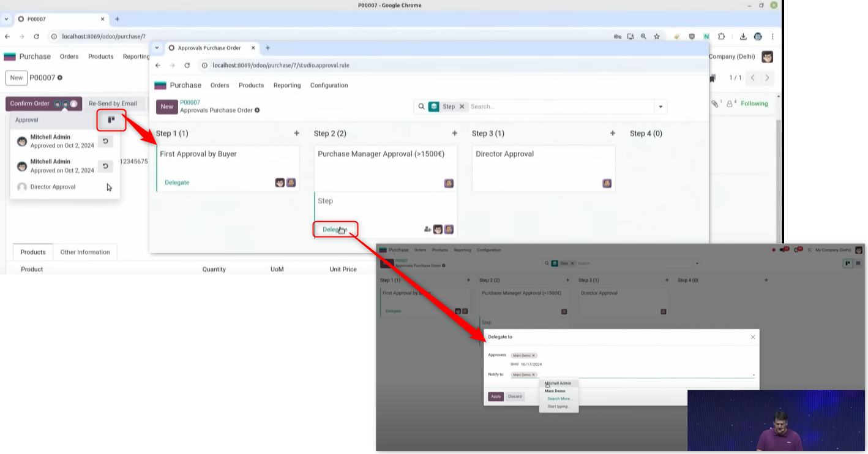Expand Notify to dropdown arrow
The image size is (868, 454).
tap(754, 375)
